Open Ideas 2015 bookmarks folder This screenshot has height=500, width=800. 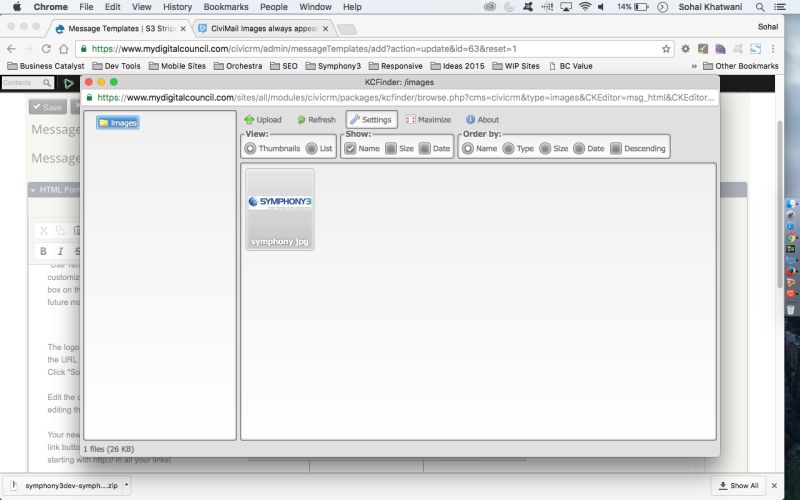point(458,66)
